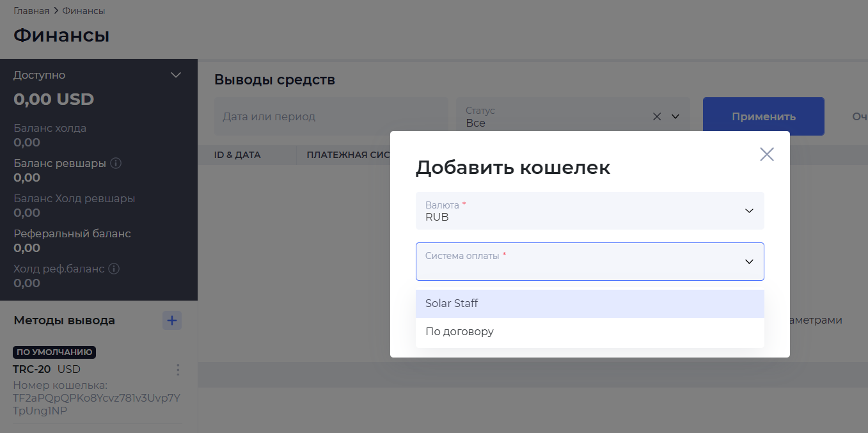Close the Добавить кошелек dialog
This screenshot has width=868, height=433.
[766, 154]
